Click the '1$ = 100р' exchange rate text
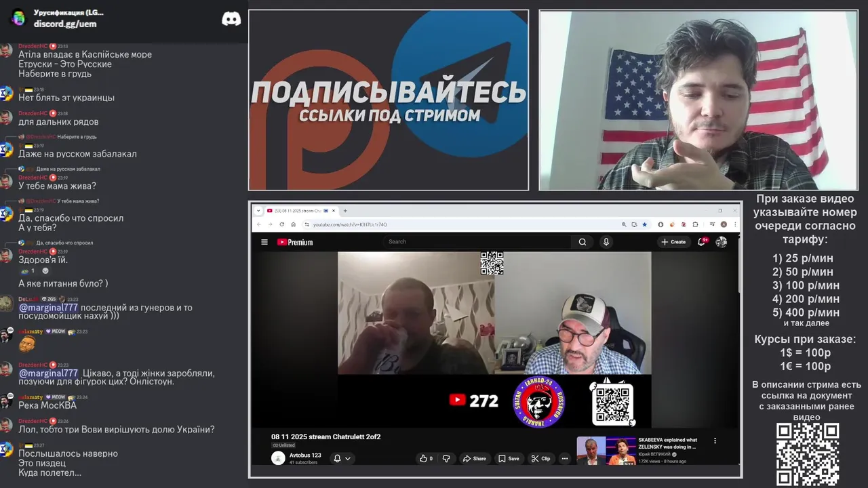This screenshot has height=488, width=868. [806, 352]
